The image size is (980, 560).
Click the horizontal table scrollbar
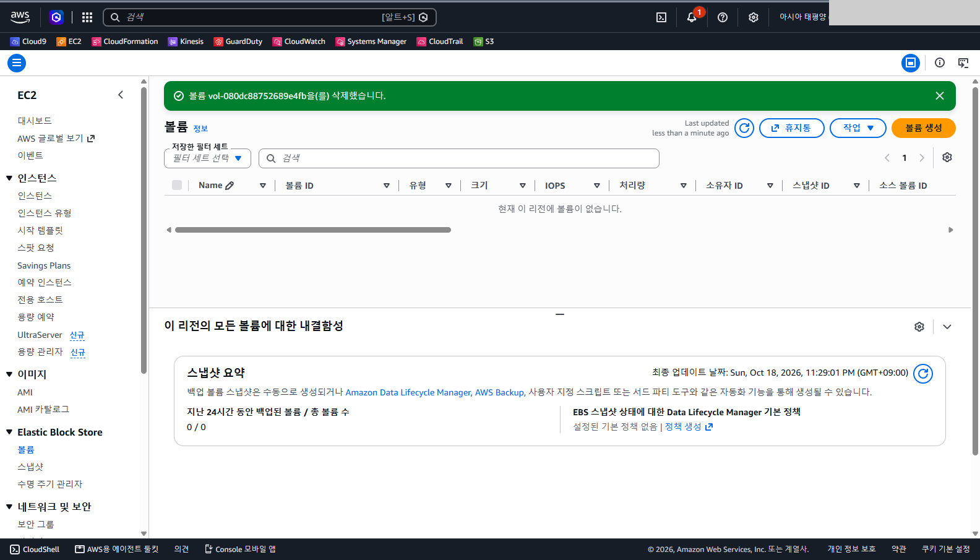coord(313,230)
